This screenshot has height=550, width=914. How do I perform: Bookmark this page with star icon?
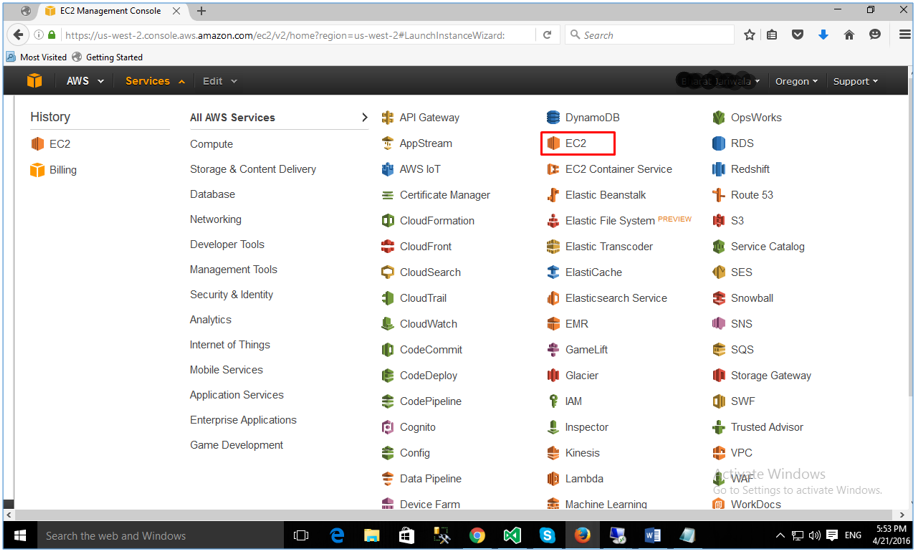[750, 35]
